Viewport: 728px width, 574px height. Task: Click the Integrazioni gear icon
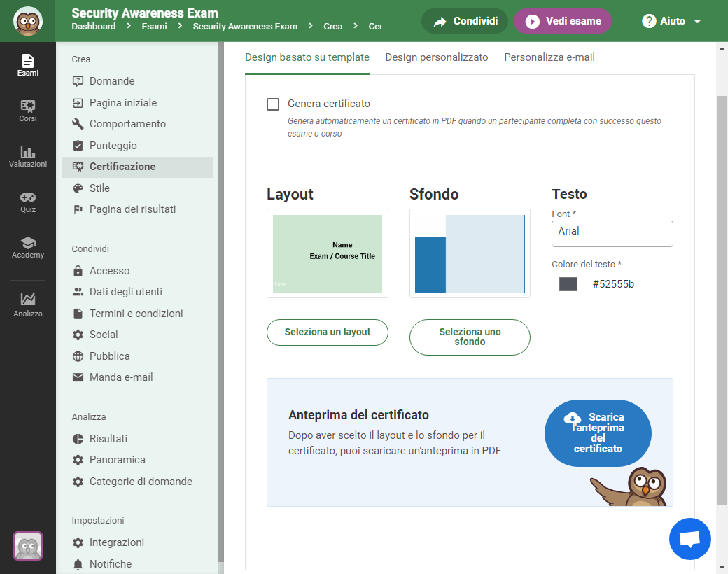78,542
